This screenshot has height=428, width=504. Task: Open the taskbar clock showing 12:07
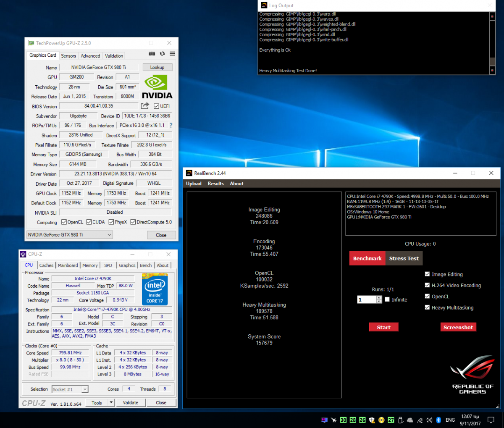click(x=470, y=420)
